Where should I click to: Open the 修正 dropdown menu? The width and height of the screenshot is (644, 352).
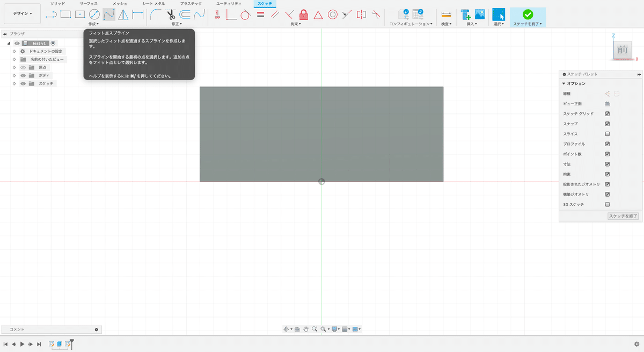click(177, 24)
